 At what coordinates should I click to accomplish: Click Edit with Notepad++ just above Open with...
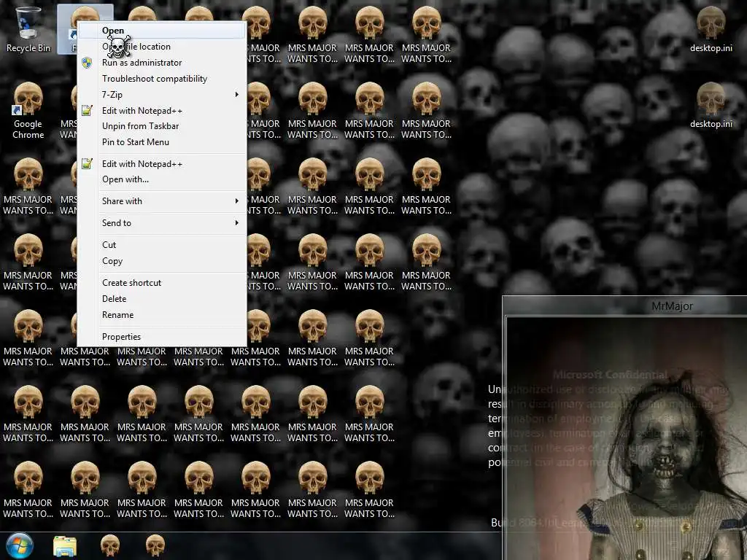[162, 164]
